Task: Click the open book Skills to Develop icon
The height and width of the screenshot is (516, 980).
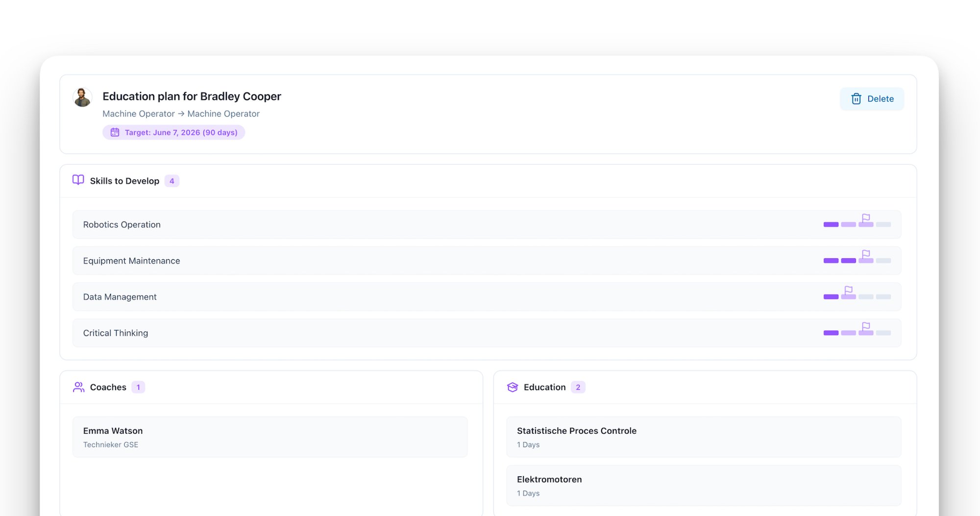Action: coord(78,180)
